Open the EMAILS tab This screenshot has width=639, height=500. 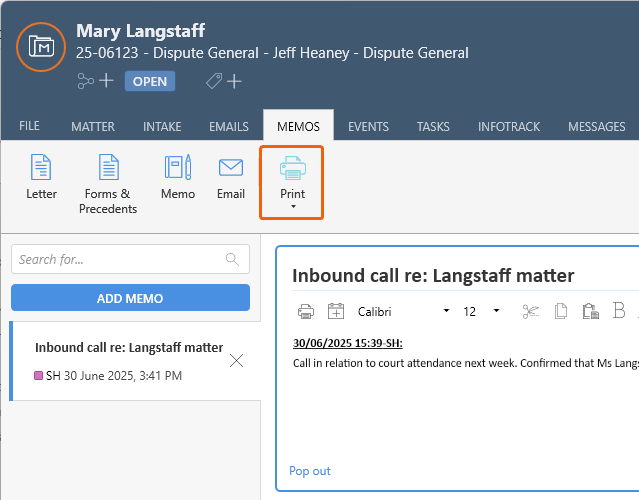point(229,127)
